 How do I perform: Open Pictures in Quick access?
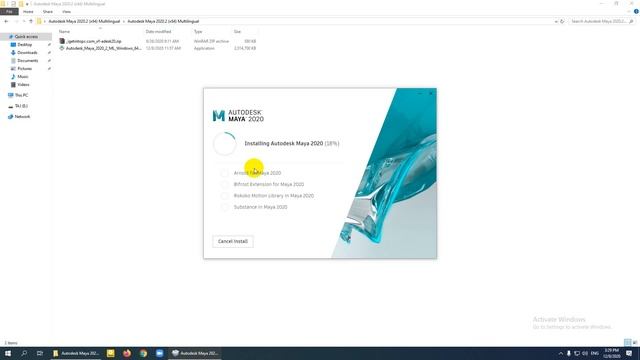[24, 69]
